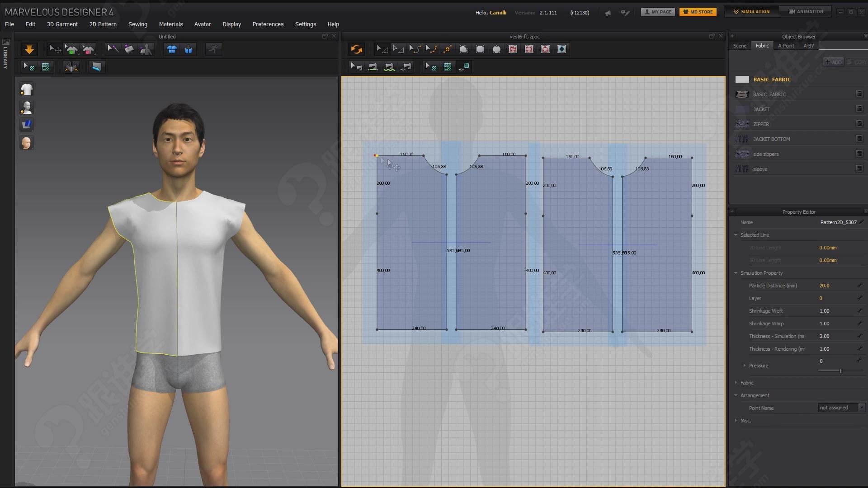The image size is (868, 488).
Task: Select the Polygon pattern tool
Action: point(464,49)
